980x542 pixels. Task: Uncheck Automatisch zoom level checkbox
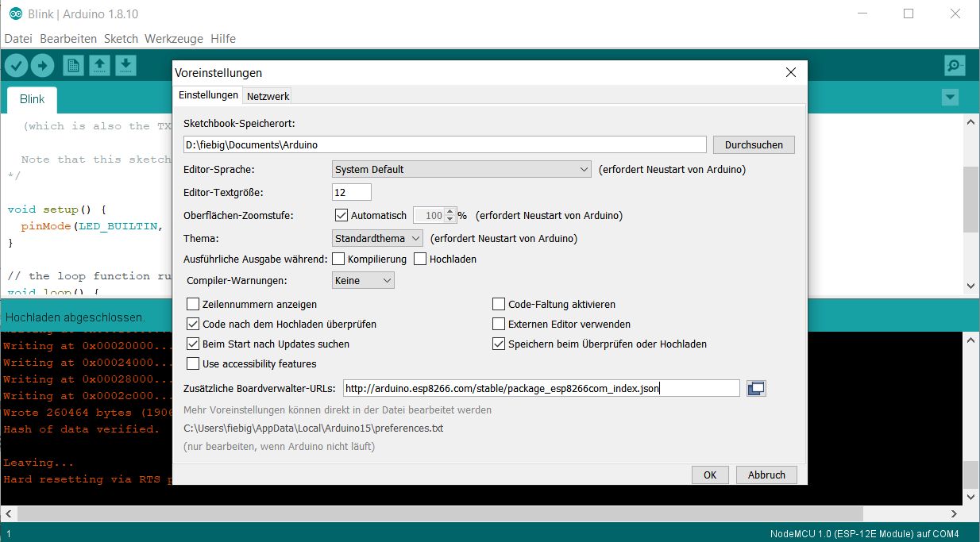[x=341, y=215]
